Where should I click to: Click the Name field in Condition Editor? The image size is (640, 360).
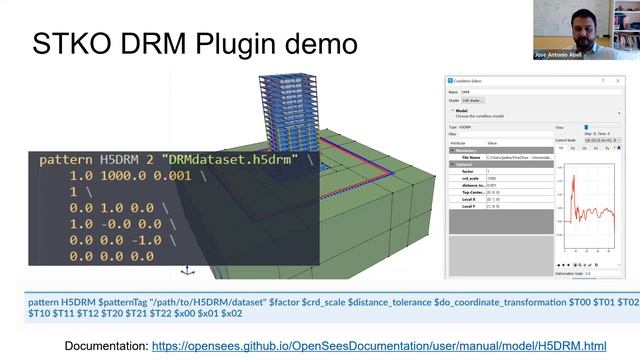[540, 92]
